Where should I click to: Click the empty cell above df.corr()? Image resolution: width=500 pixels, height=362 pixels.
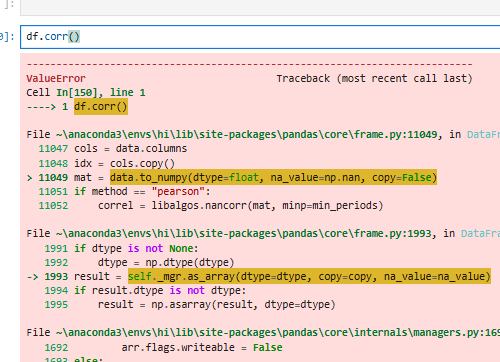pos(260,7)
